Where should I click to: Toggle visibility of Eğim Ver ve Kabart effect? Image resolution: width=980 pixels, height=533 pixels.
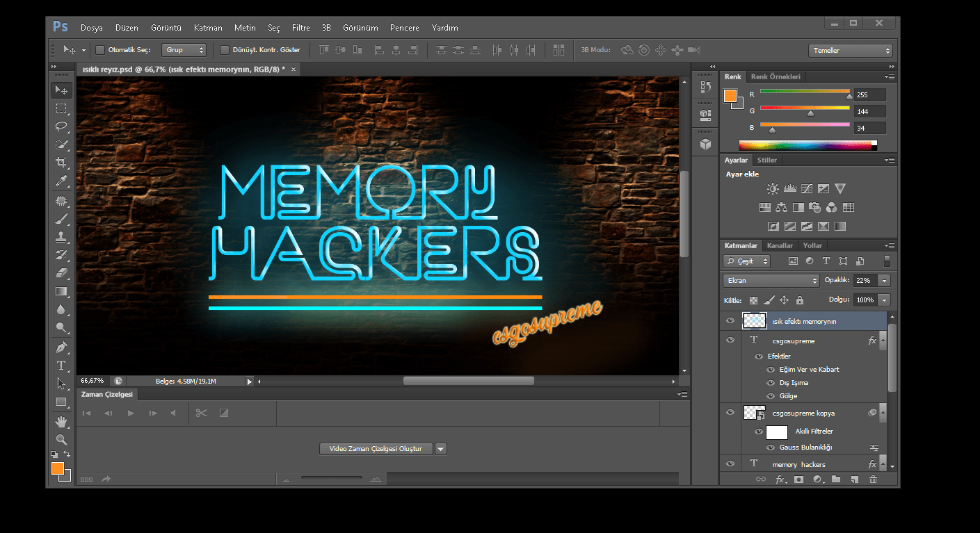point(771,370)
